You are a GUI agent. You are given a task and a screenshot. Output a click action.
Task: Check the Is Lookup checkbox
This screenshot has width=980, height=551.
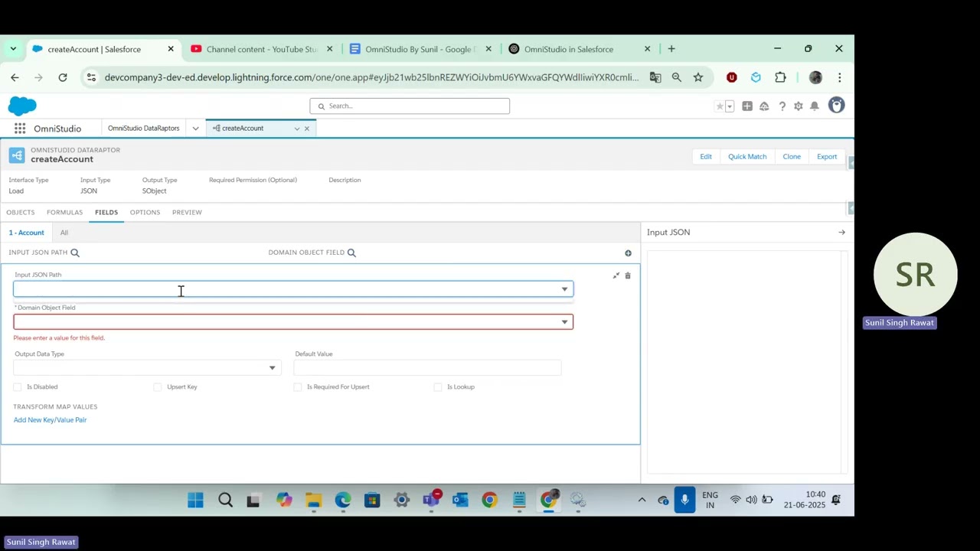[x=438, y=387]
